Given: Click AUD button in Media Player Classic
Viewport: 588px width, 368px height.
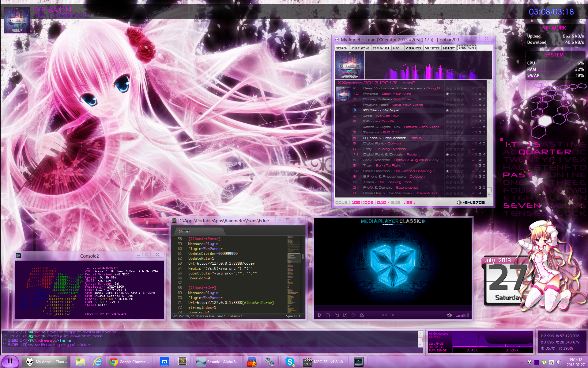Looking at the screenshot, I should (385, 315).
